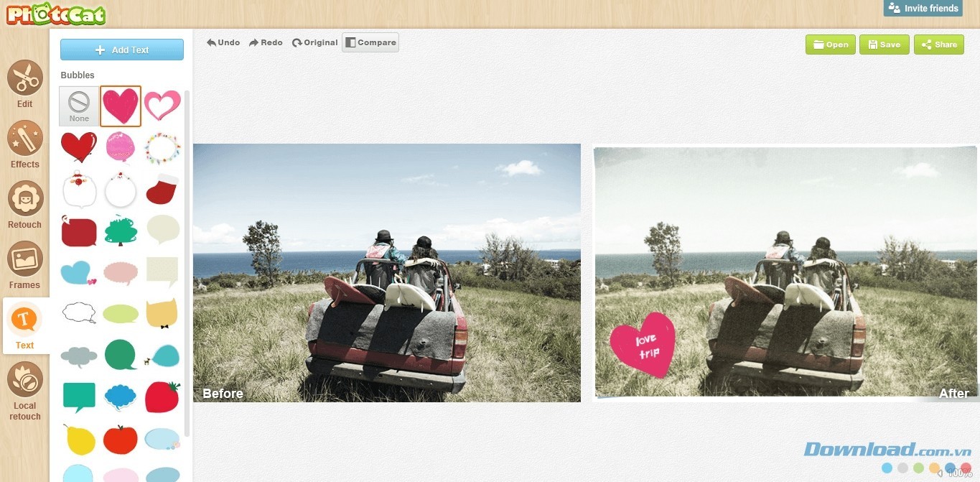Choose the solid pink heart bubble
This screenshot has height=482, width=980.
tap(121, 106)
